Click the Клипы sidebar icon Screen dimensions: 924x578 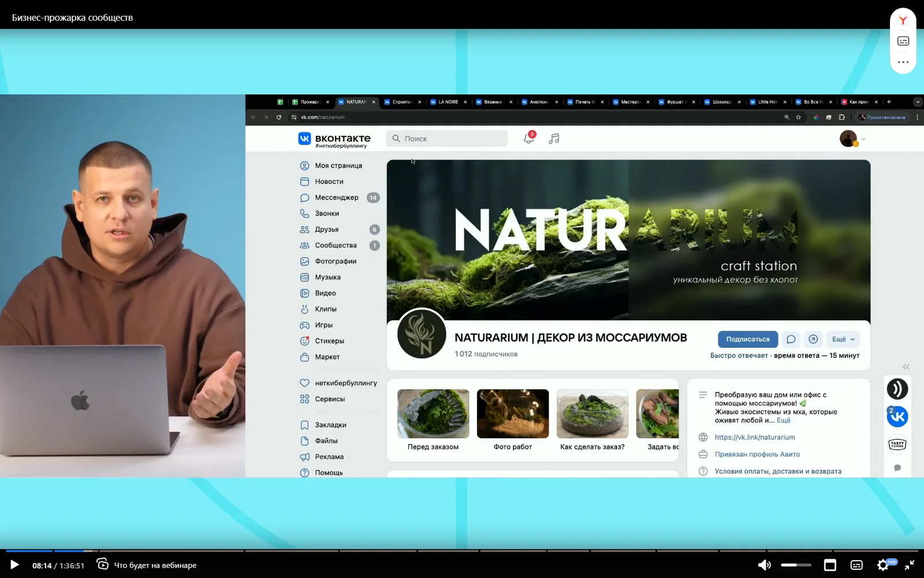pos(304,309)
